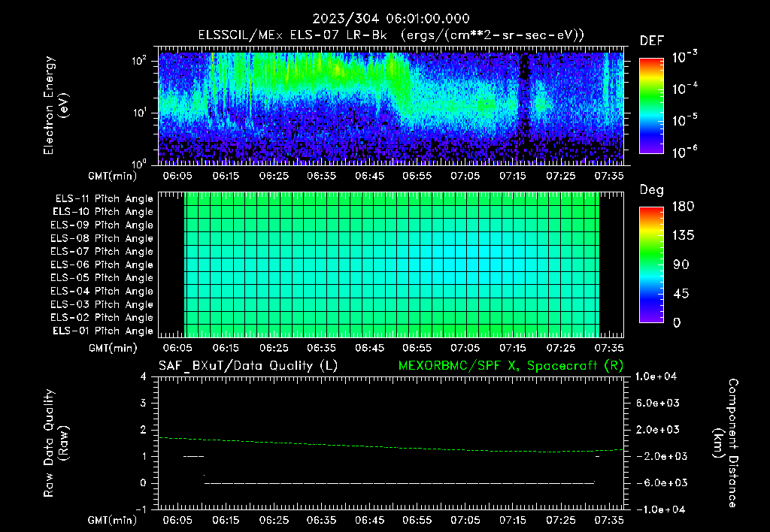The image size is (770, 532).
Task: Click the 'Raw Data Quality (Raw)' axis label
Action: [x=56, y=443]
